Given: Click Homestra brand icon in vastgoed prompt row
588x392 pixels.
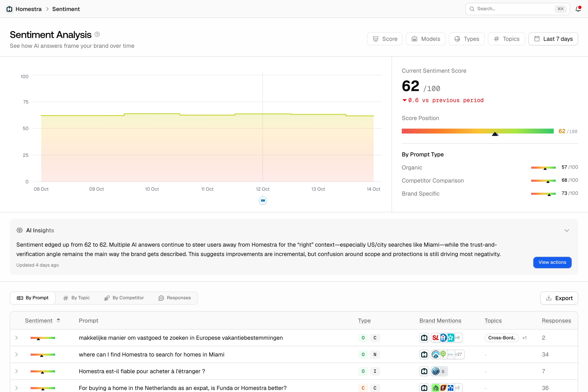Looking at the screenshot, I should (424, 338).
